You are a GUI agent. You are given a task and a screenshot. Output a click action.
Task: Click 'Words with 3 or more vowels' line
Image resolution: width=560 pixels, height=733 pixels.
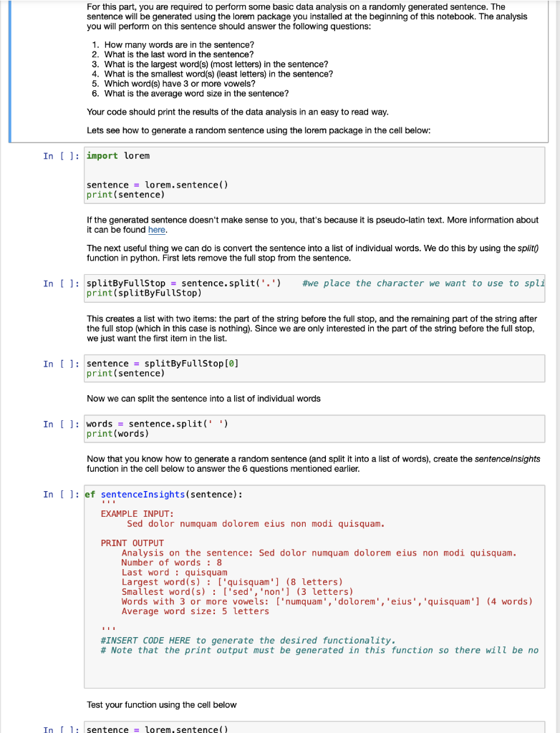point(327,601)
